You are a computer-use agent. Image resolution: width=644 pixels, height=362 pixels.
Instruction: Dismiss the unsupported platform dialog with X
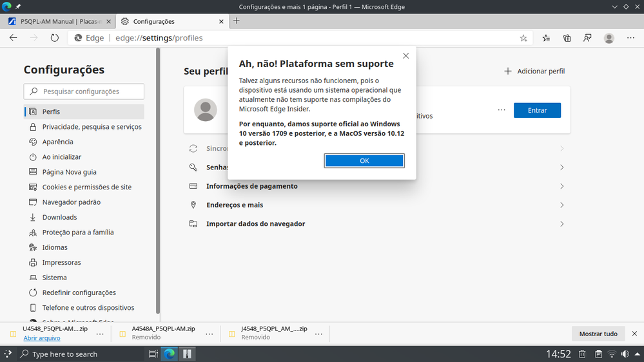(x=405, y=55)
